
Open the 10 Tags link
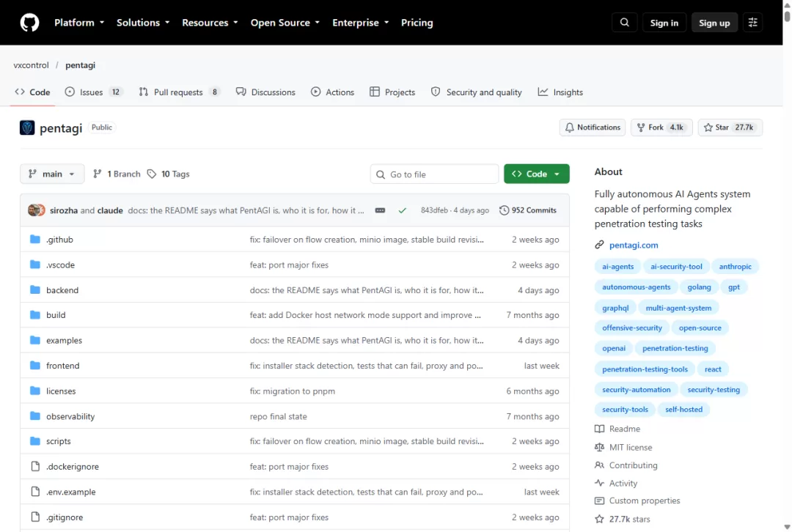[x=168, y=174]
